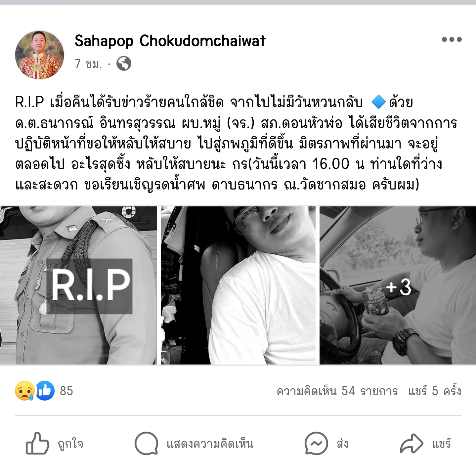The width and height of the screenshot is (476, 472).
Task: Tap the thumbs-up Like icon
Action: [x=37, y=443]
